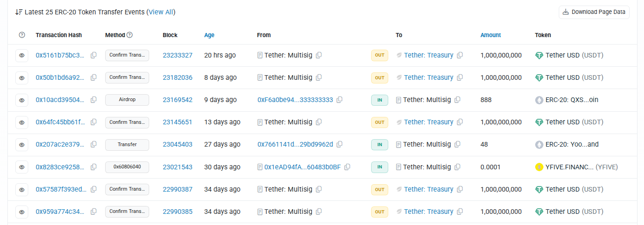The height and width of the screenshot is (225, 644).
Task: Copy transaction hash 0x10acd39504
Action: point(94,100)
